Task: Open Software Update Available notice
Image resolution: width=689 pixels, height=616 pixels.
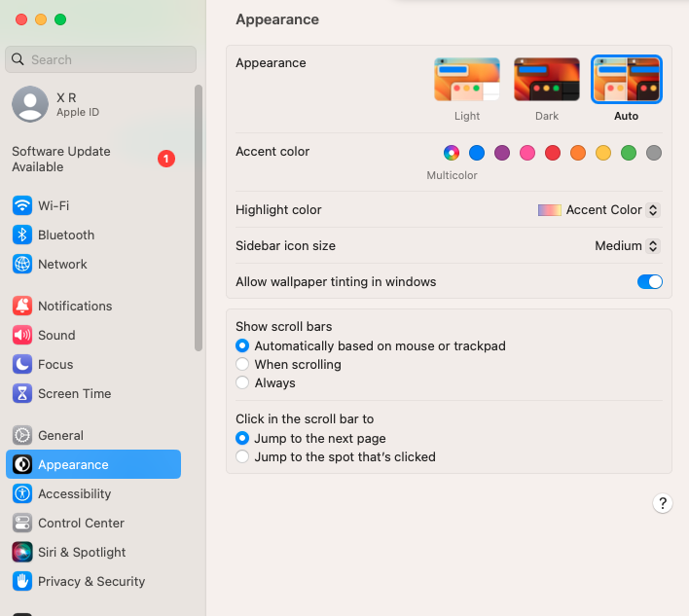Action: [93, 159]
